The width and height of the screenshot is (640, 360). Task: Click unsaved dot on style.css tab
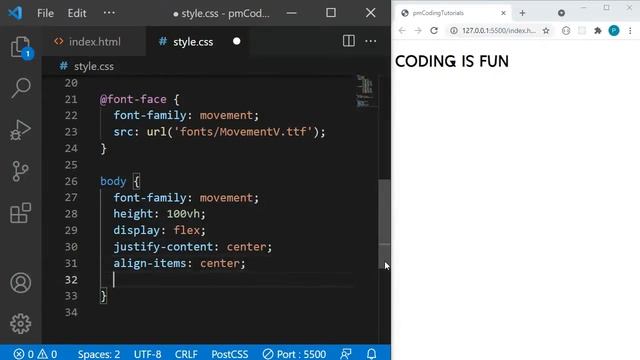coord(236,41)
